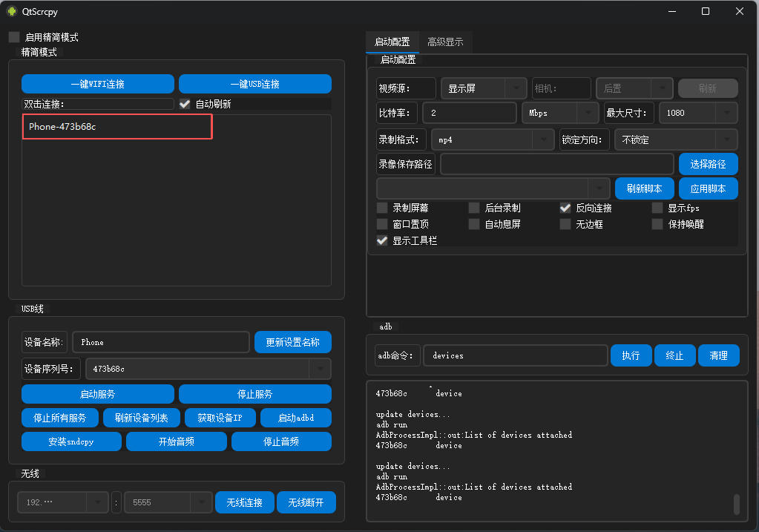The width and height of the screenshot is (759, 532).
Task: Click the adb 执行 button
Action: pyautogui.click(x=631, y=355)
